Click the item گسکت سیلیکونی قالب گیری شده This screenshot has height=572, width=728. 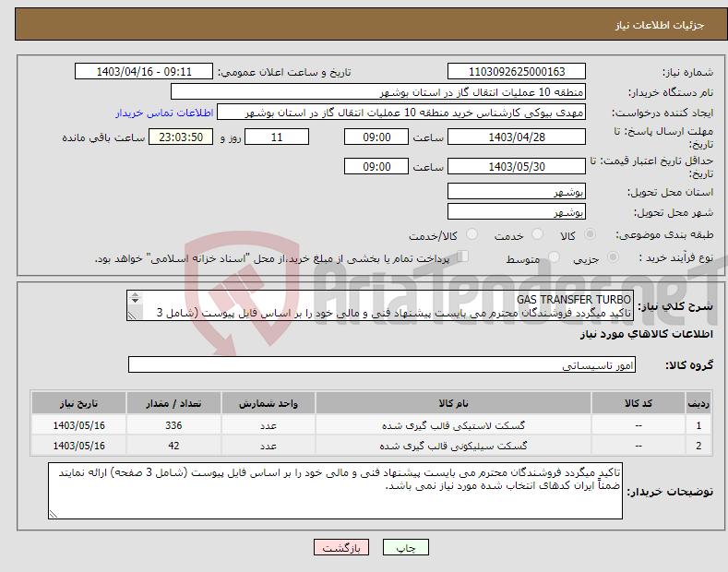pos(453,446)
